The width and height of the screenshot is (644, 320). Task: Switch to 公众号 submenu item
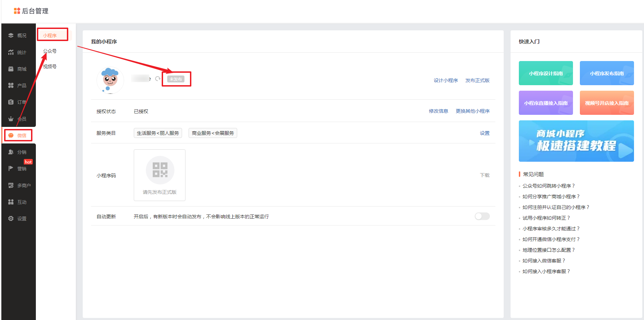(50, 51)
